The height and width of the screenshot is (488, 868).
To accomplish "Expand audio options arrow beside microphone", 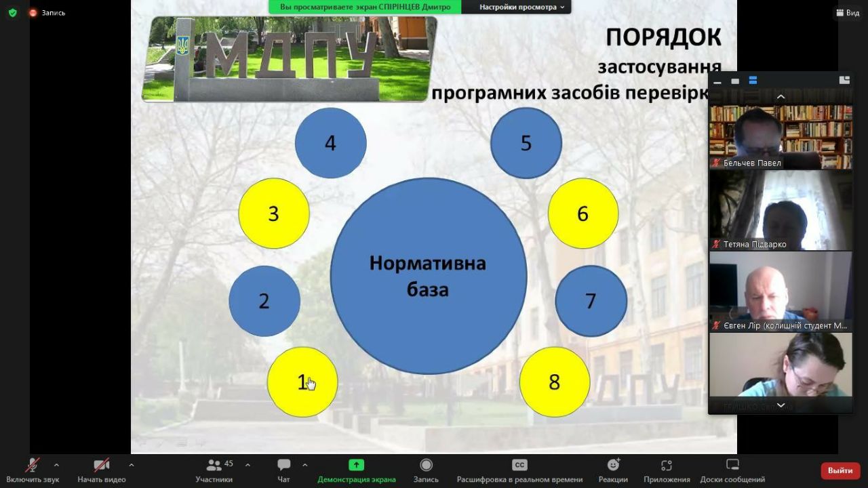I will 56,465.
